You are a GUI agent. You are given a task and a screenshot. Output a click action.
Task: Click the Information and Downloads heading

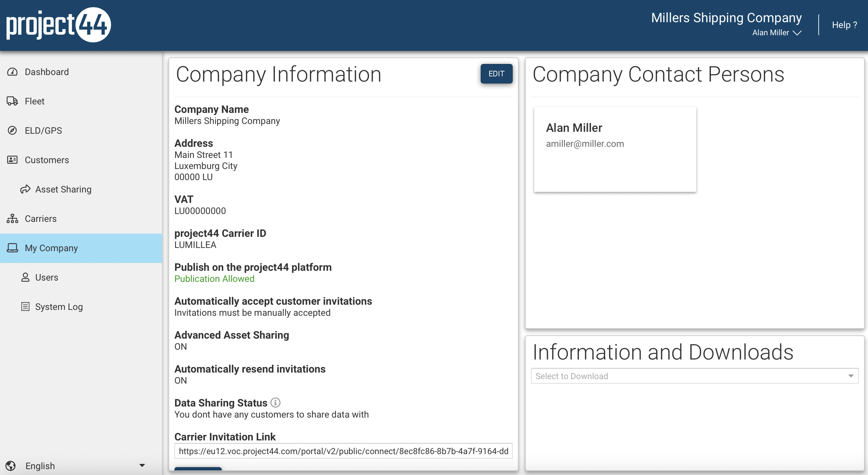coord(663,352)
